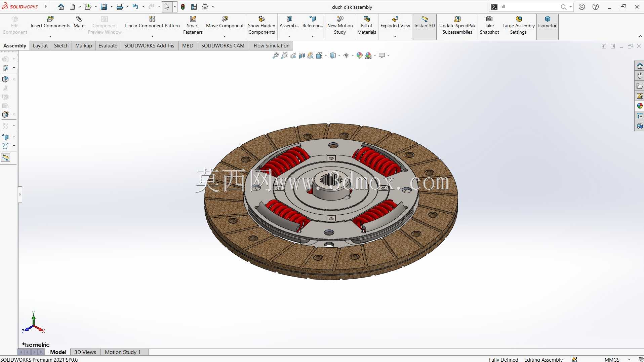This screenshot has width=644, height=362.
Task: Switch to the Layout tab
Action: [x=40, y=45]
